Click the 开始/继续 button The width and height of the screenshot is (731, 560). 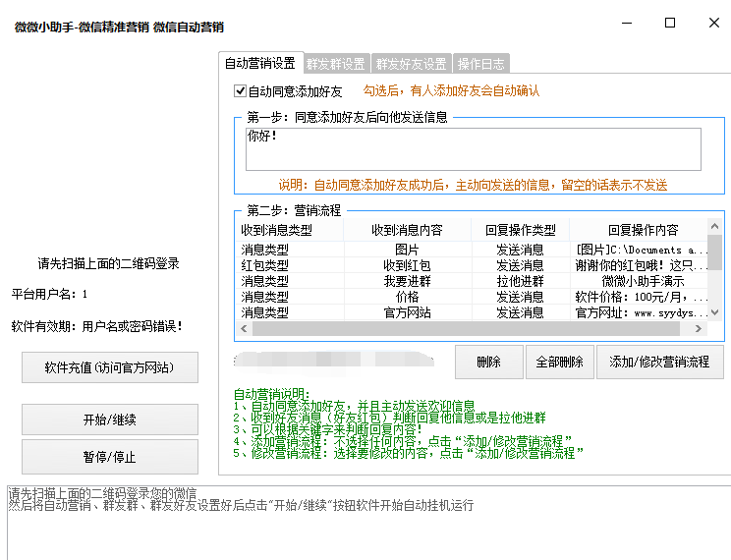tap(110, 420)
